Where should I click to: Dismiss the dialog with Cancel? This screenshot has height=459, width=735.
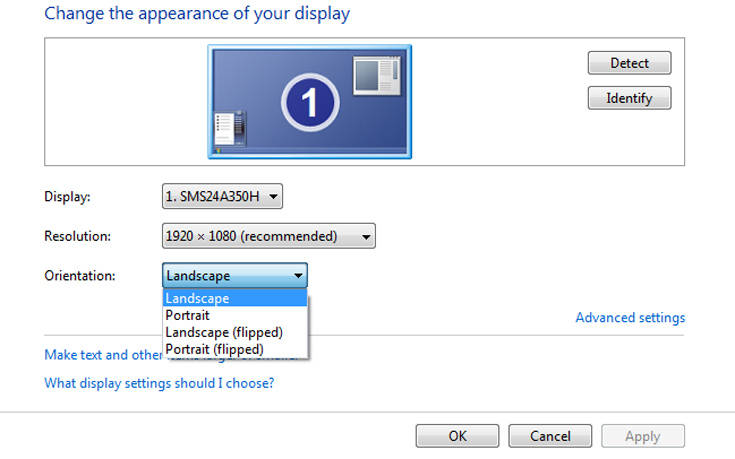(550, 436)
